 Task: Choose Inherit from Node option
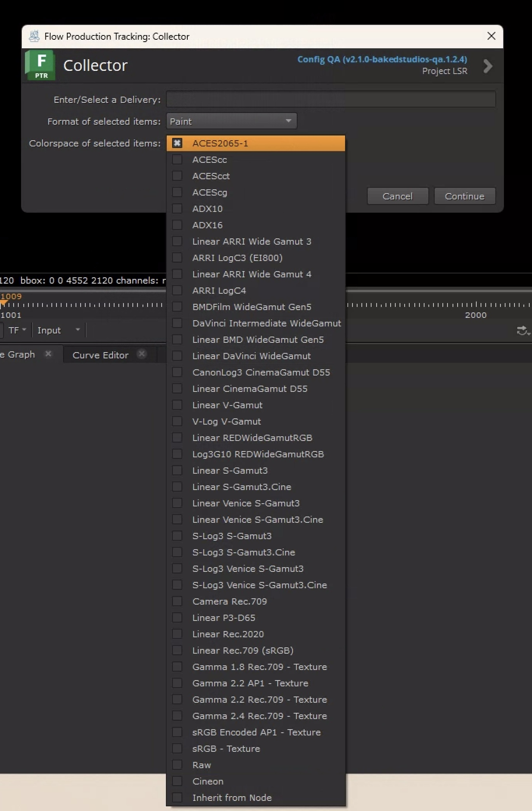[x=256, y=797]
